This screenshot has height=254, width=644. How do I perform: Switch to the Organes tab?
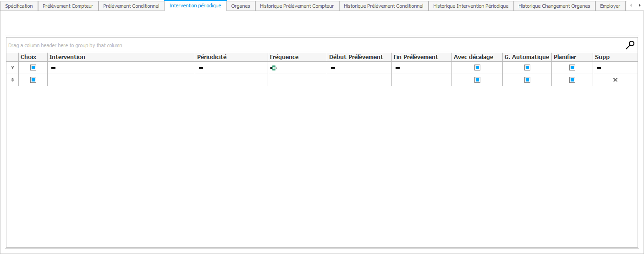pos(241,6)
